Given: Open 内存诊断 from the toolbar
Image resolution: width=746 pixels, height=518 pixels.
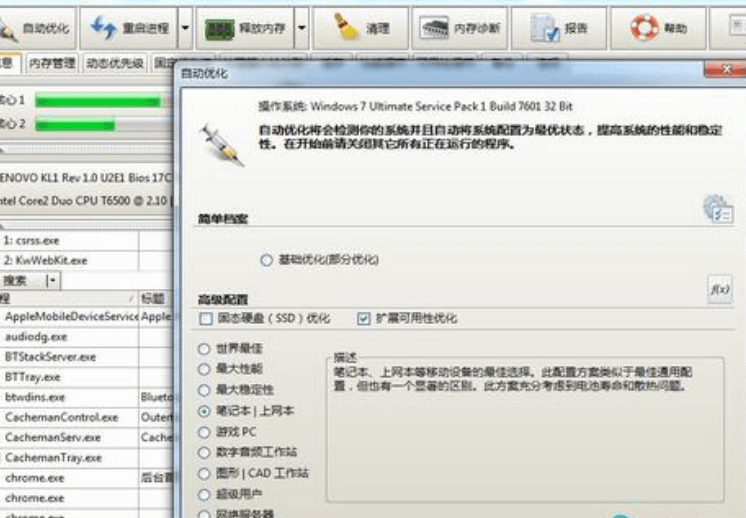Looking at the screenshot, I should (460, 28).
